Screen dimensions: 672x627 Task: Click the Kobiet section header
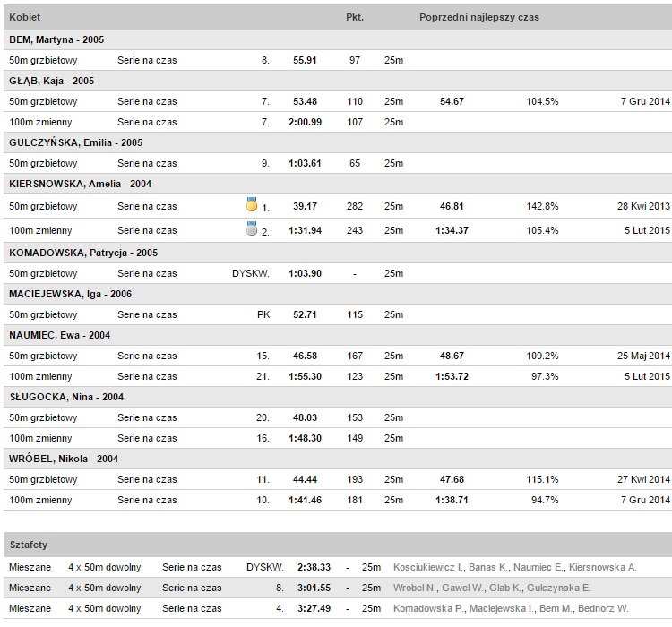(x=25, y=17)
